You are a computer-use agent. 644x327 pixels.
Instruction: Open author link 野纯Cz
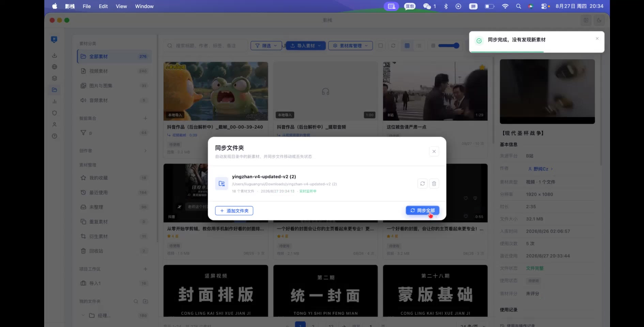[540, 169]
